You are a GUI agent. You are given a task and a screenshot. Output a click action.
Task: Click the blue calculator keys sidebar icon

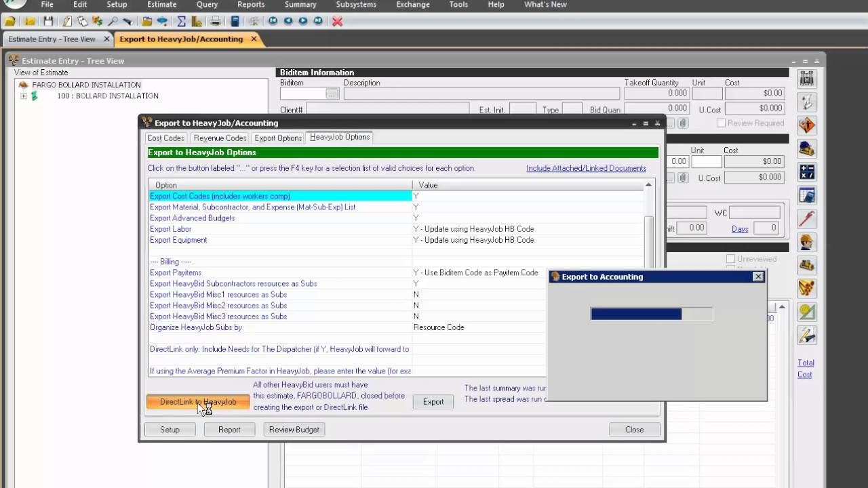(x=806, y=171)
